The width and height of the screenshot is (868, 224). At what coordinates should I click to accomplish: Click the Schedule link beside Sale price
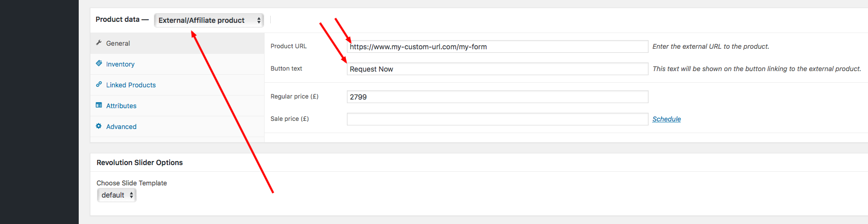[666, 119]
